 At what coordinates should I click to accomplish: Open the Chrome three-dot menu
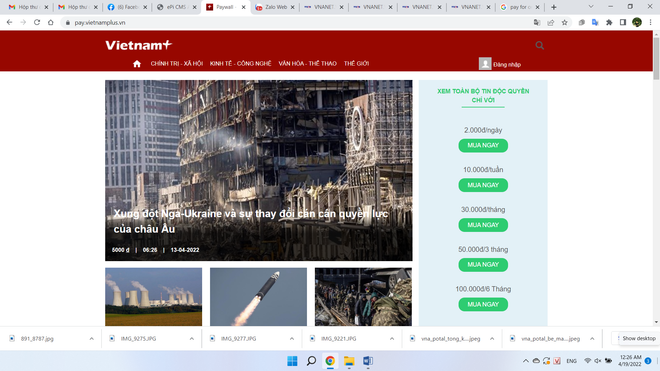click(650, 23)
